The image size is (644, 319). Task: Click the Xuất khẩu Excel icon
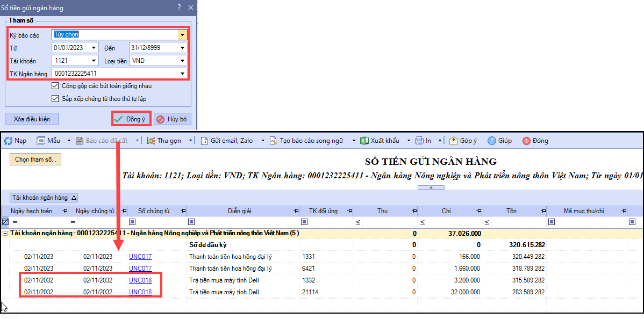tap(364, 141)
